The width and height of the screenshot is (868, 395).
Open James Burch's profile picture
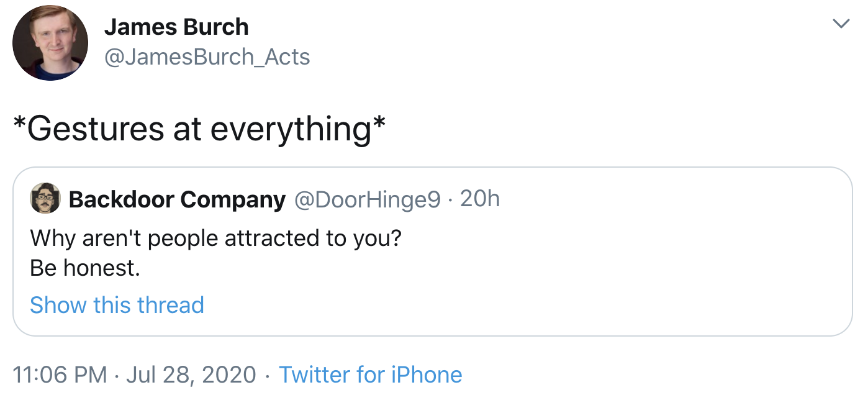pyautogui.click(x=50, y=43)
